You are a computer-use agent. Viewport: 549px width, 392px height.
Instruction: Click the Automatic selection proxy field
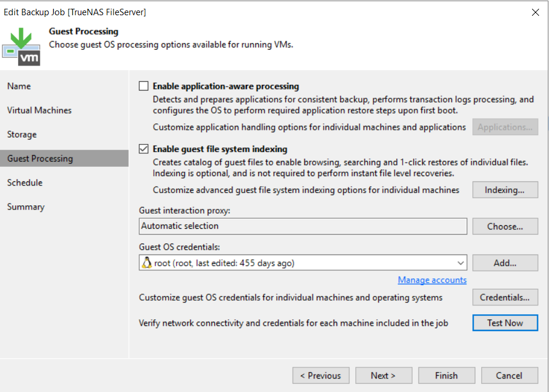pyautogui.click(x=303, y=226)
